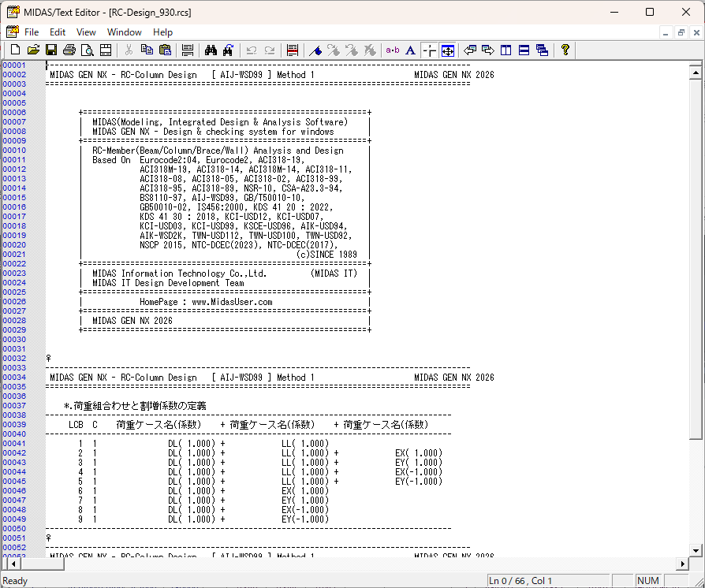Screen dimensions: 705x588
Task: Click EY(-1.000) in LCB 9 row
Action: click(305, 519)
